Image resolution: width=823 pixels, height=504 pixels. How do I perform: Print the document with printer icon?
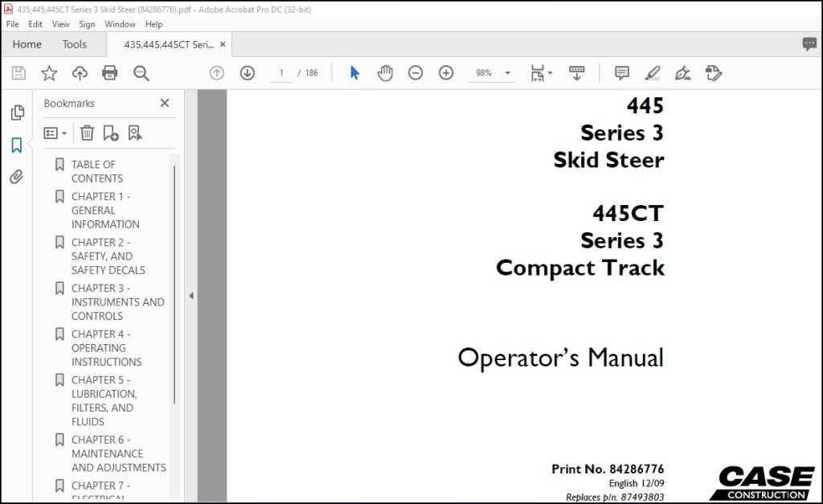[109, 73]
